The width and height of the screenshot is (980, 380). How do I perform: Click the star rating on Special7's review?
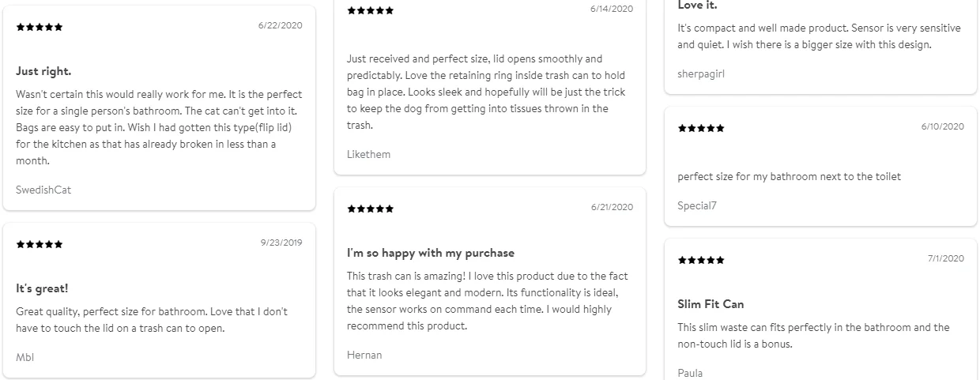click(701, 128)
